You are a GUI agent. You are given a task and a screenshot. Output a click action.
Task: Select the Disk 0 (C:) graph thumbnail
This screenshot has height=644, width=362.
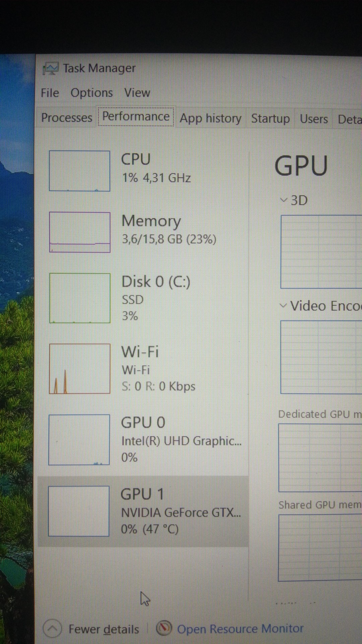(x=80, y=298)
